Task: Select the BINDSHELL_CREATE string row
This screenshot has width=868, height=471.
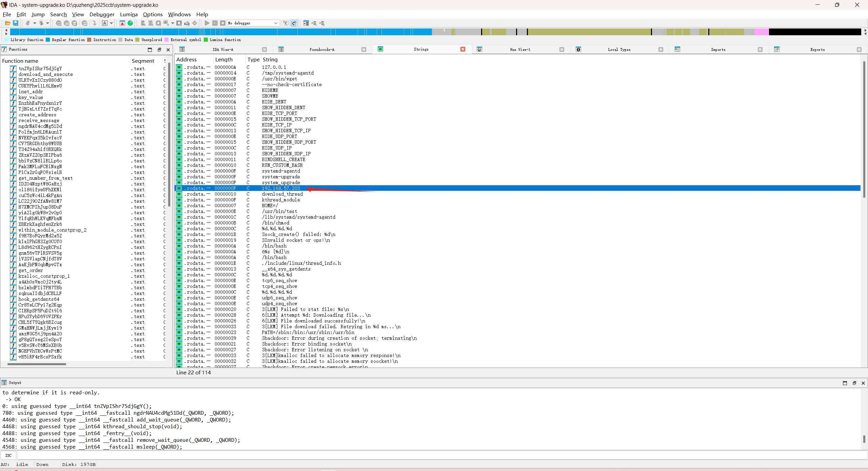Action: pos(283,159)
